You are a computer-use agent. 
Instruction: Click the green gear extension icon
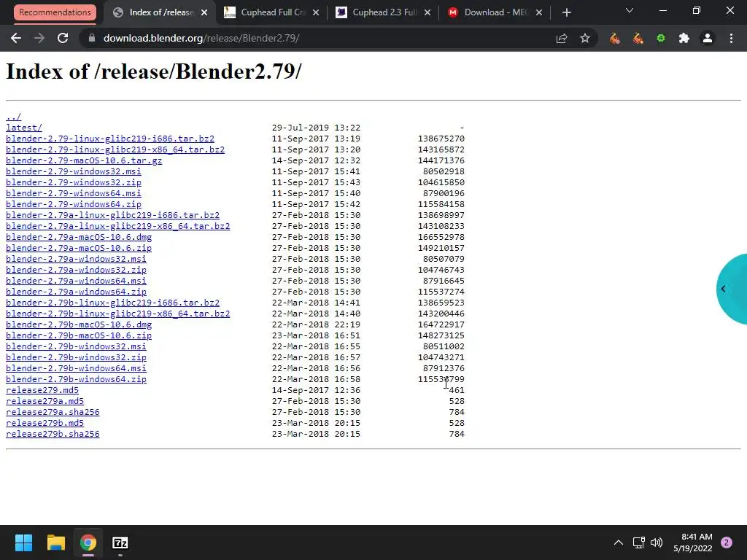pyautogui.click(x=661, y=38)
